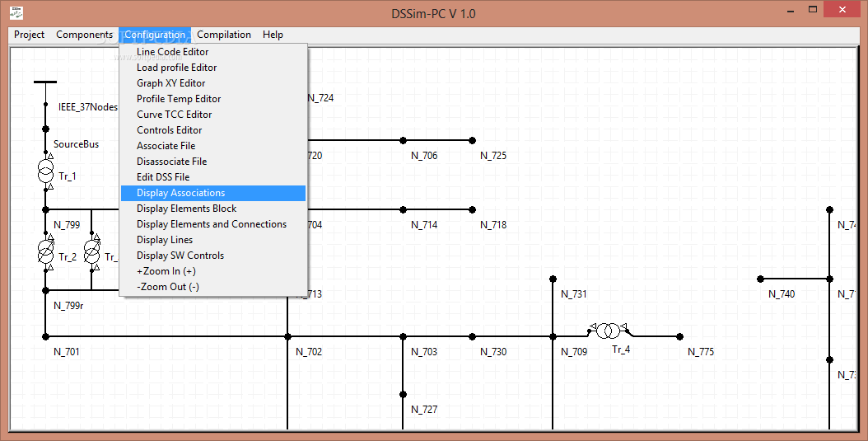Click the node dot above N_799

coord(45,209)
